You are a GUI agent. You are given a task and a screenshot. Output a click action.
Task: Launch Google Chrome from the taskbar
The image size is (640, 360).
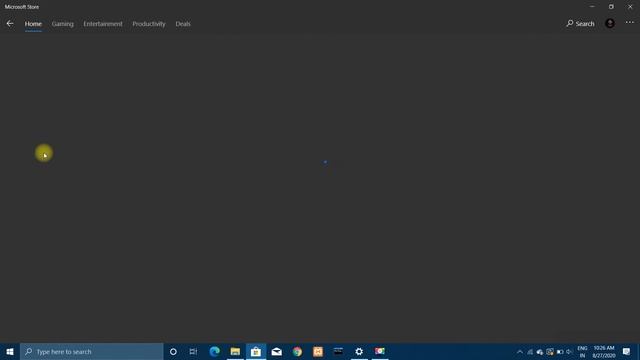tap(297, 351)
